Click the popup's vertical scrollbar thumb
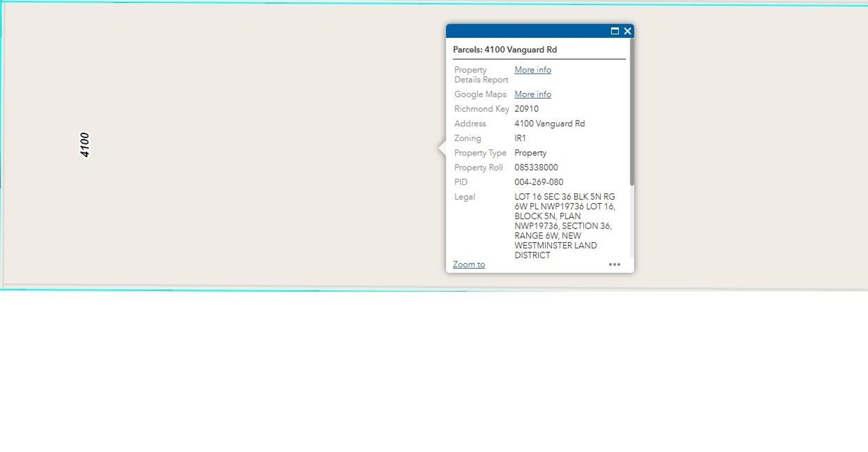The width and height of the screenshot is (868, 452). coord(632,113)
